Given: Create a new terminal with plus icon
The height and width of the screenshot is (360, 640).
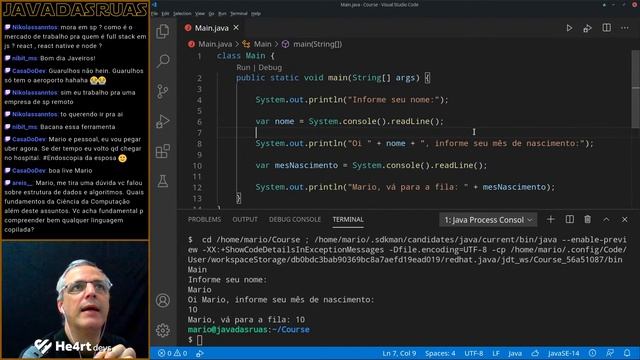Looking at the screenshot, I should click(551, 220).
